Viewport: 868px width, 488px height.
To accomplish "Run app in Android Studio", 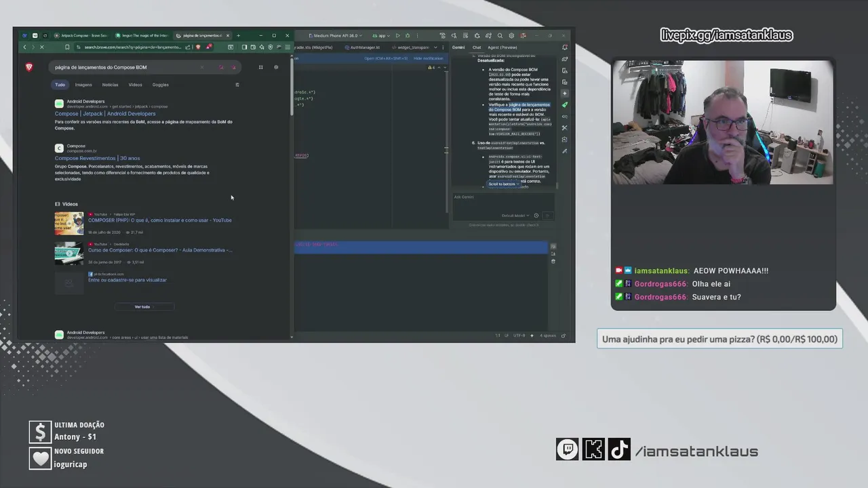I will pos(397,35).
